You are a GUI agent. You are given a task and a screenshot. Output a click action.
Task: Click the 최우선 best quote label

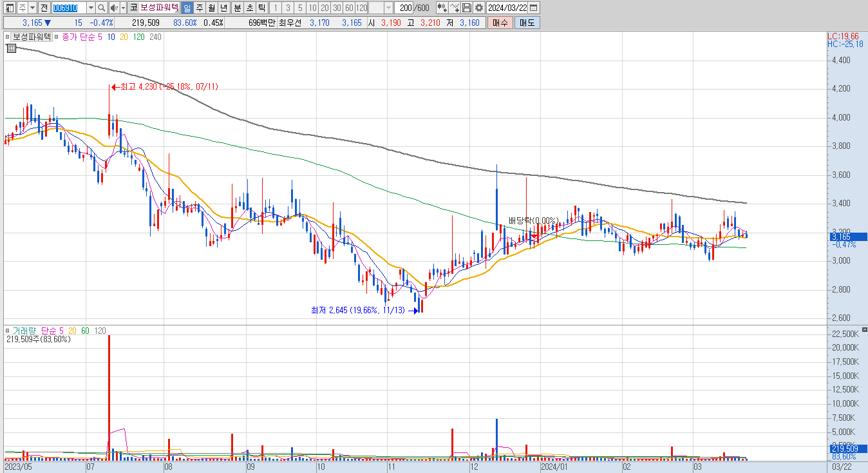click(x=288, y=23)
